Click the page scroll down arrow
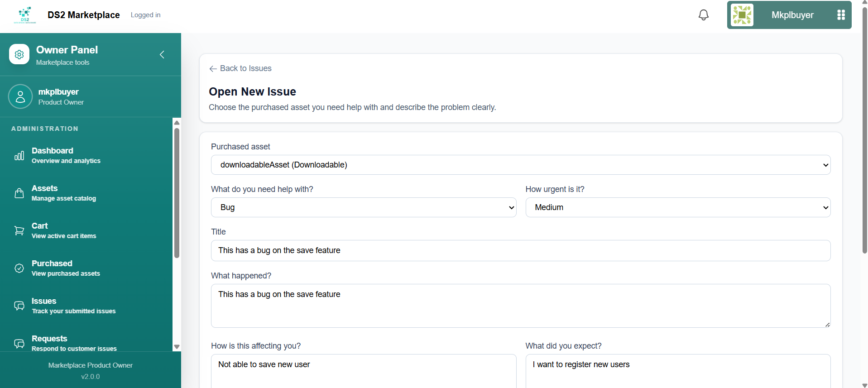 864,385
